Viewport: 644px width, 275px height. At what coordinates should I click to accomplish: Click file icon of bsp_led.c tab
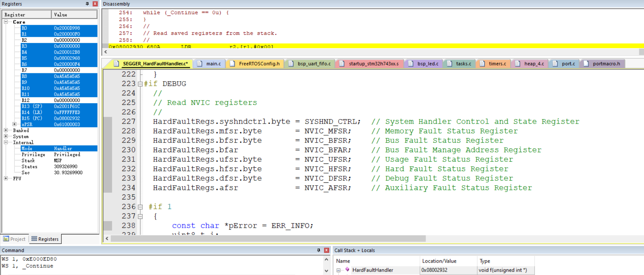coord(411,64)
